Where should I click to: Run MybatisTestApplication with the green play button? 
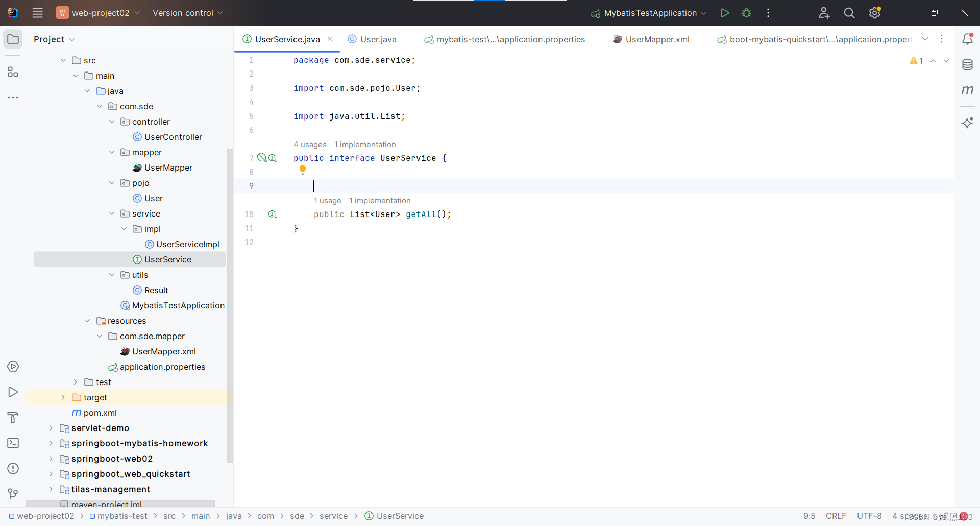[724, 13]
